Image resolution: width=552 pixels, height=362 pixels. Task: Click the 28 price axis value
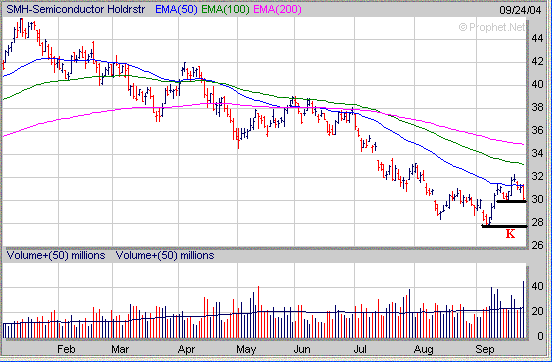(537, 222)
